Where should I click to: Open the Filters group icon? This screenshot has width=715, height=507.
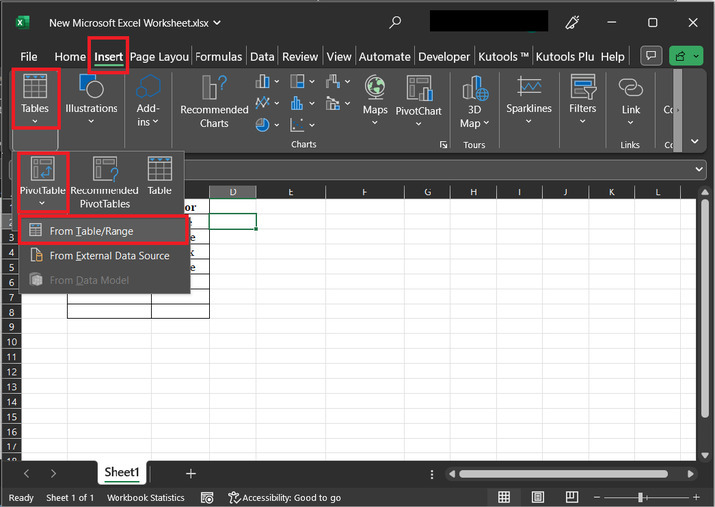[583, 90]
